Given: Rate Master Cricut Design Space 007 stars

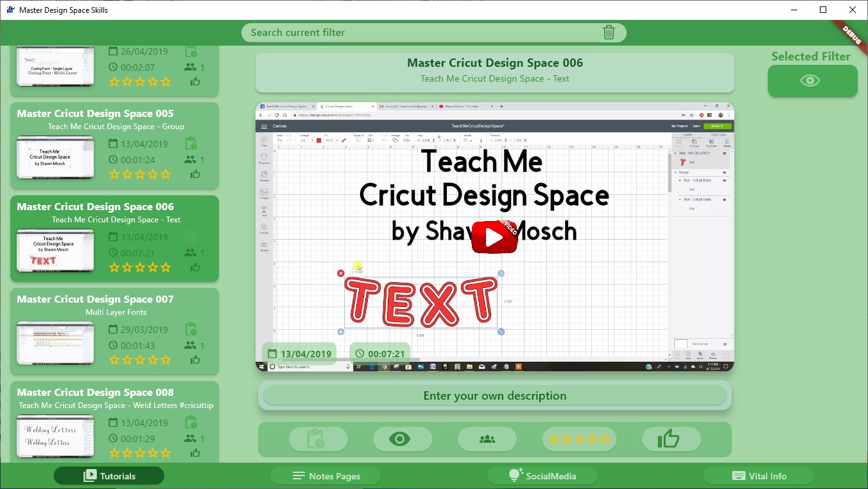Looking at the screenshot, I should point(140,360).
